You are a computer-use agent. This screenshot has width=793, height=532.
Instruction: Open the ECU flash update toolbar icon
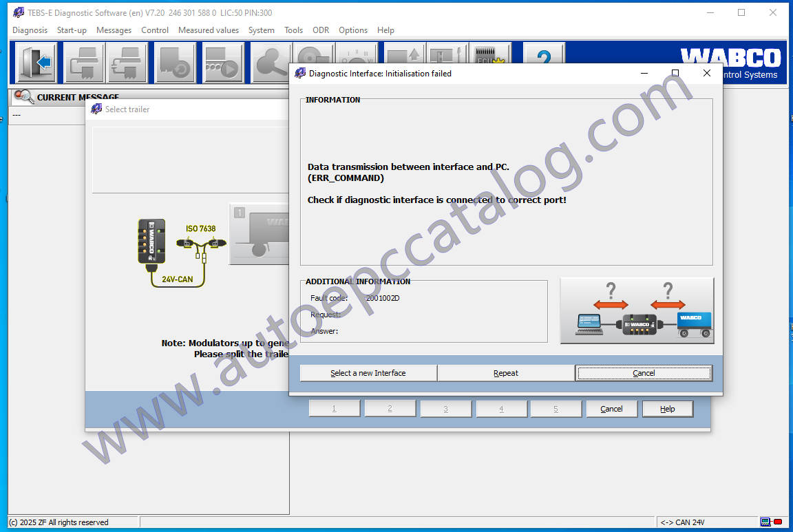click(489, 62)
